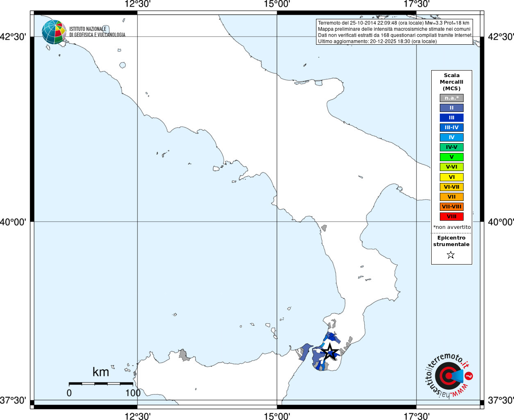Select the VI-VII intensity legend swatch
514x420 pixels.
[452, 187]
